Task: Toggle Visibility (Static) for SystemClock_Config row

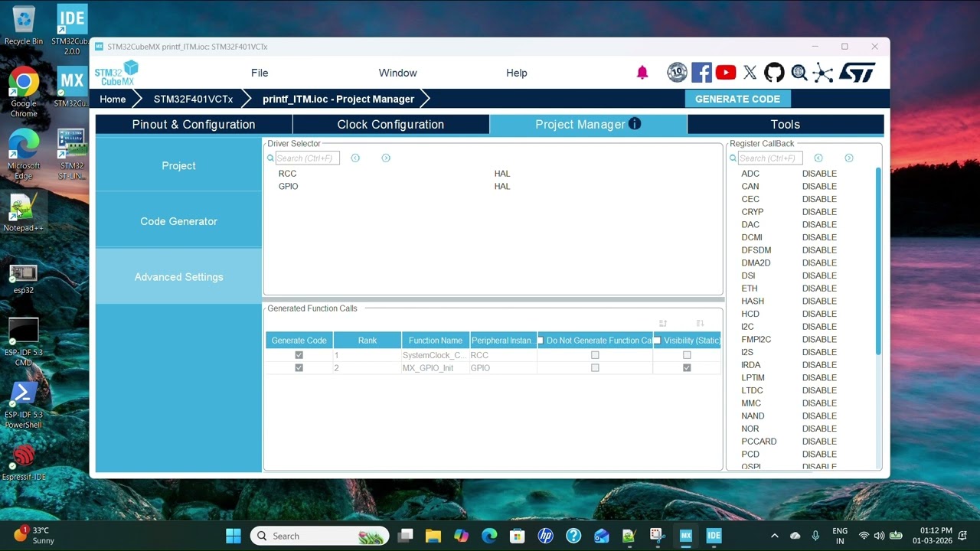Action: [x=687, y=355]
